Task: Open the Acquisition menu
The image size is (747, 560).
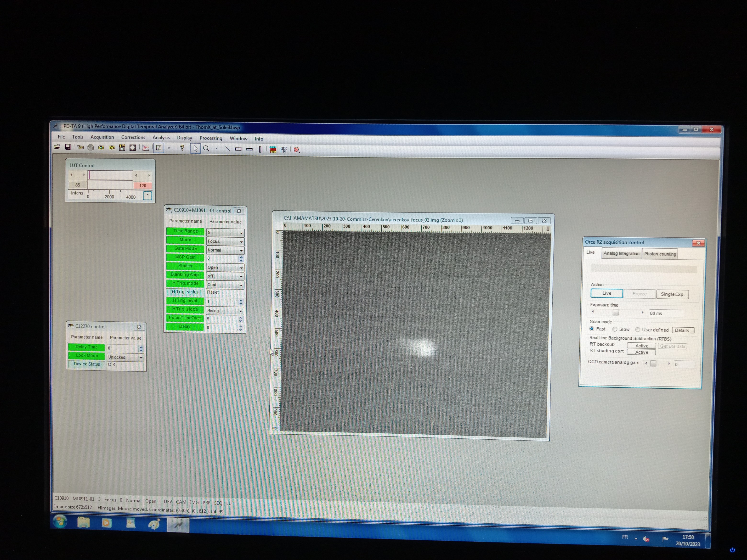Action: pyautogui.click(x=102, y=137)
